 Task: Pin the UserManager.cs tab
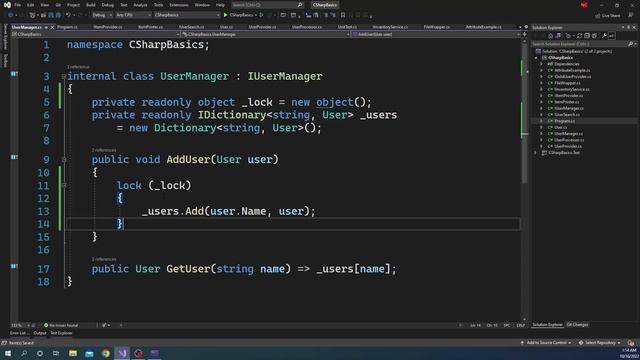[46, 27]
